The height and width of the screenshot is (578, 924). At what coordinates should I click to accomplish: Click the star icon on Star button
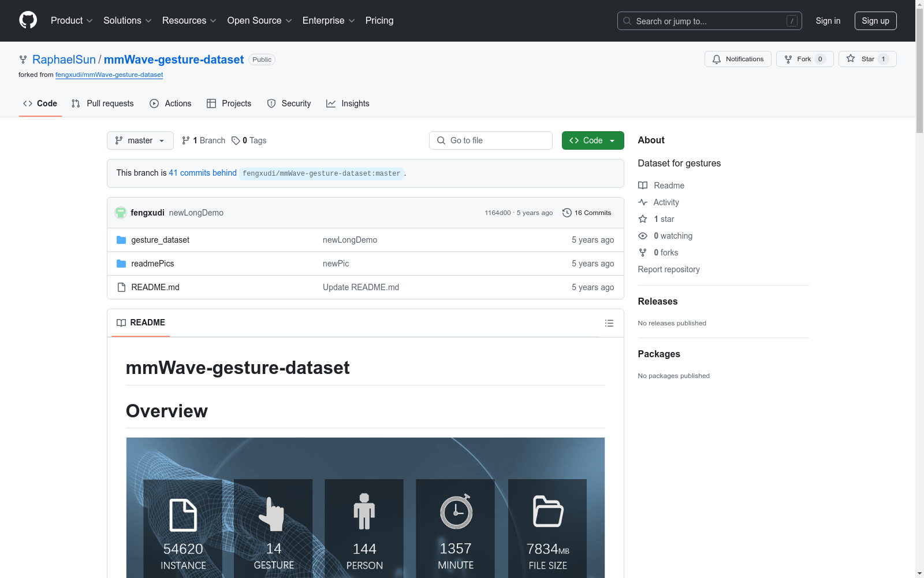851,58
